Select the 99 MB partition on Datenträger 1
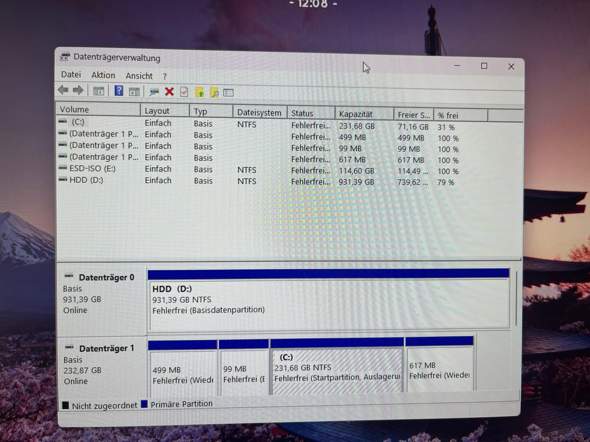Image resolution: width=590 pixels, height=442 pixels. coord(244,366)
